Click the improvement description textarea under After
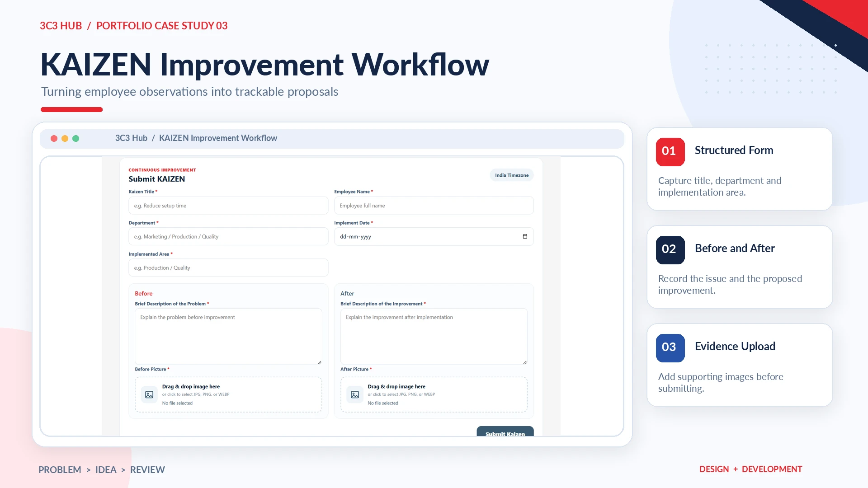The width and height of the screenshot is (868, 488). pyautogui.click(x=434, y=336)
